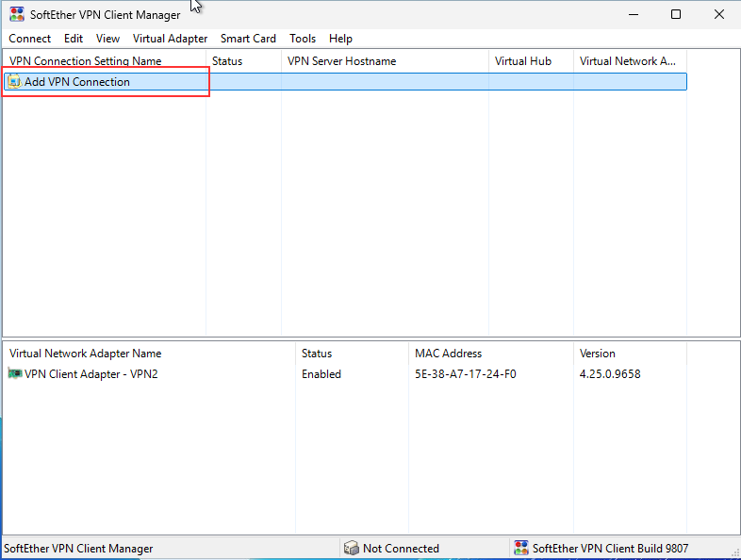Sort by VPN Server Hostname column
Image resolution: width=741 pixels, height=560 pixels.
(385, 61)
